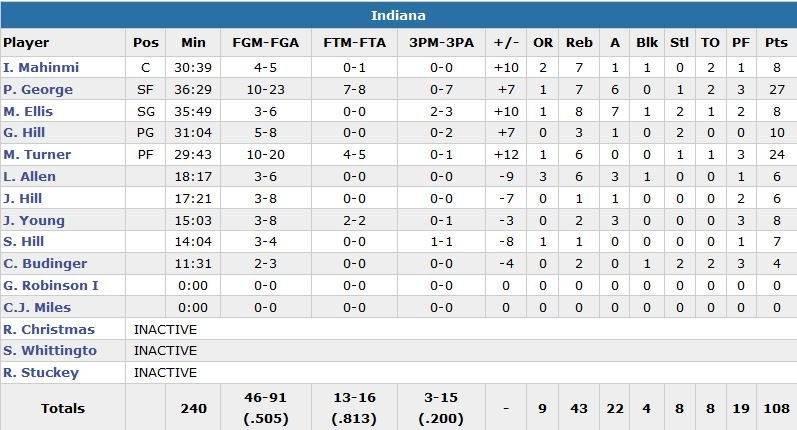
Task: Click the Pts column header
Action: pos(776,43)
